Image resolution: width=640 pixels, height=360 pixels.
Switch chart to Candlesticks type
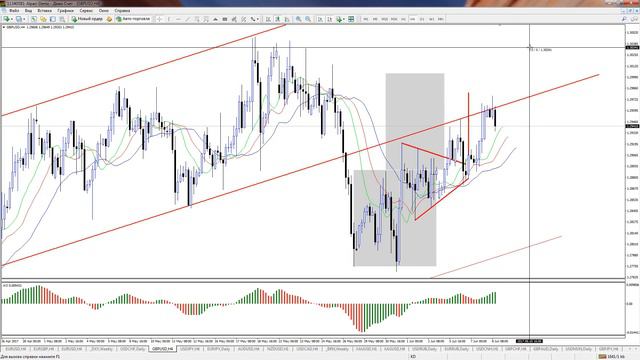point(278,19)
